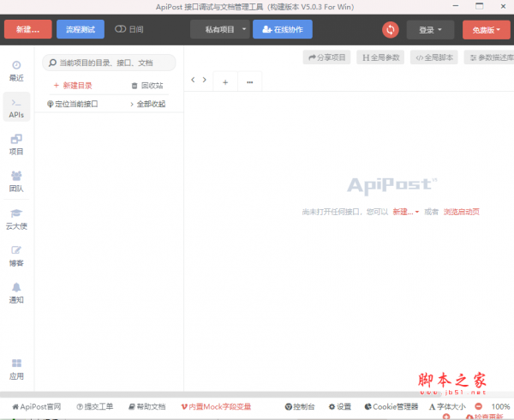Open the 登录 login dropdown

[430, 30]
